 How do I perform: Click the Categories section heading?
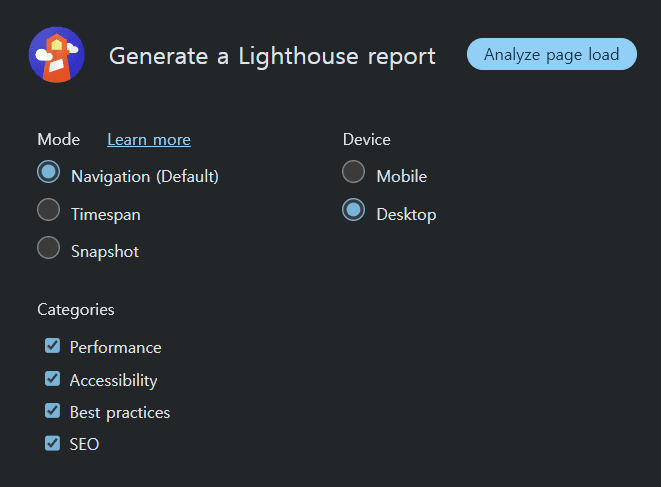pos(76,310)
